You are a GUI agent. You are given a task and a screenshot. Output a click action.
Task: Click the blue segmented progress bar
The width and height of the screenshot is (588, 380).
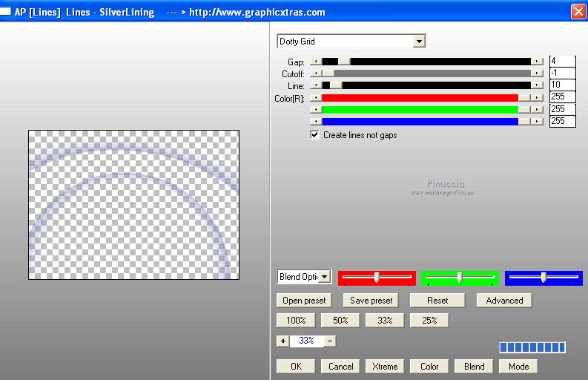tap(532, 347)
